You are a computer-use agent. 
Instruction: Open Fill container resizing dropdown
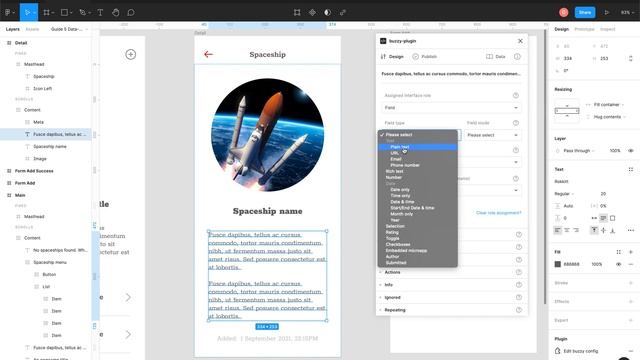tap(606, 104)
